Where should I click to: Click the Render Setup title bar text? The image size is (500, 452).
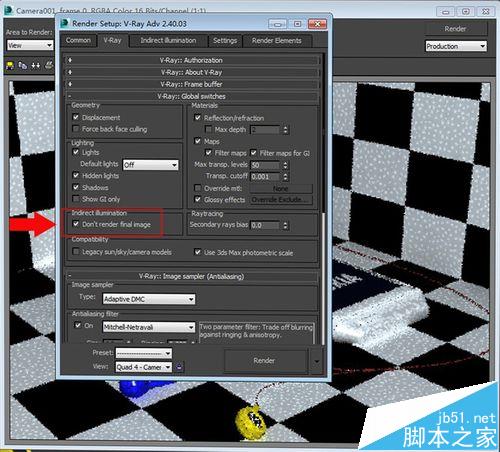click(x=129, y=24)
